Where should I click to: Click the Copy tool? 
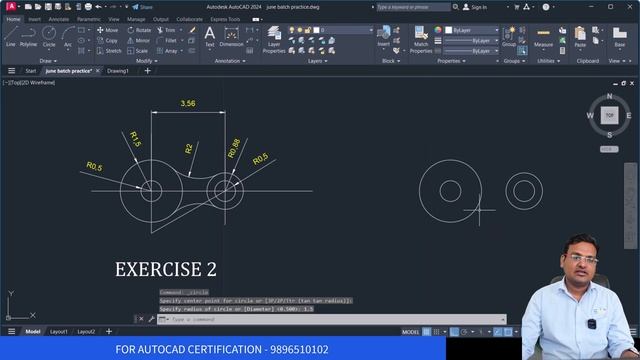(107, 40)
